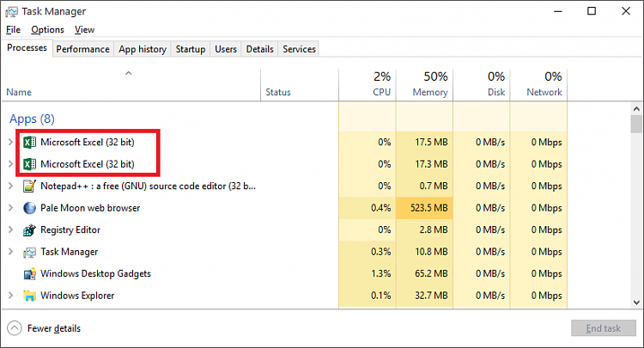Image resolution: width=644 pixels, height=348 pixels.
Task: Open the Startup tab
Action: click(191, 49)
